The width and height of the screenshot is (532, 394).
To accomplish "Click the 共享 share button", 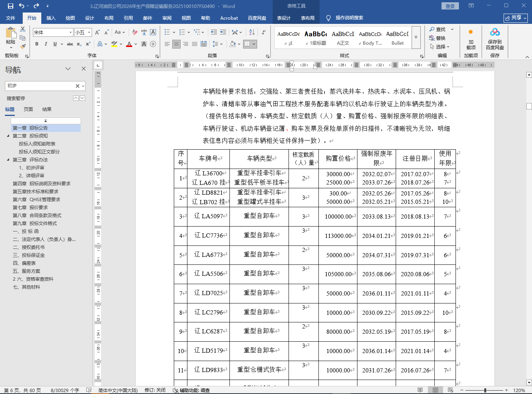I will point(515,18).
